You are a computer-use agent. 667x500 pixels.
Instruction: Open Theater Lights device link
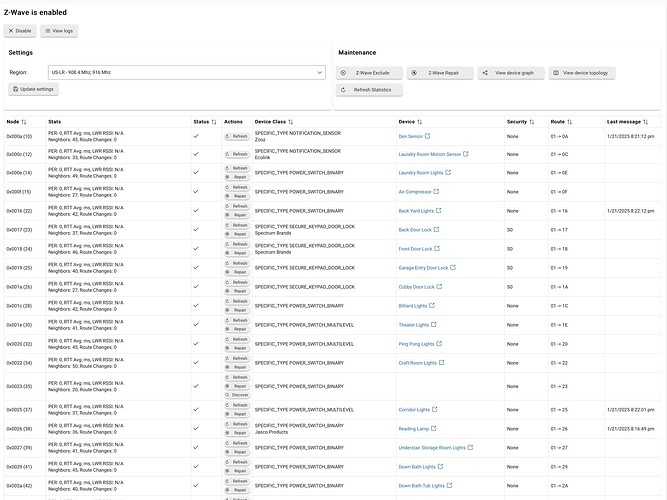pos(413,325)
